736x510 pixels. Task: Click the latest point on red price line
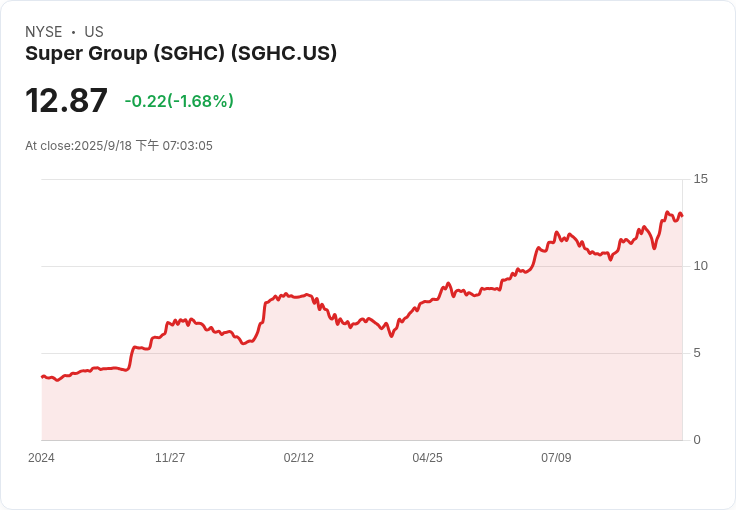click(x=681, y=215)
